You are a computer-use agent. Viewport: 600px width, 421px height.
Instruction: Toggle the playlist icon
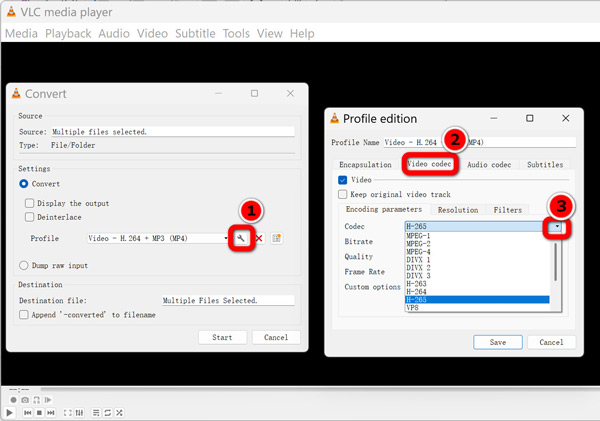point(96,413)
